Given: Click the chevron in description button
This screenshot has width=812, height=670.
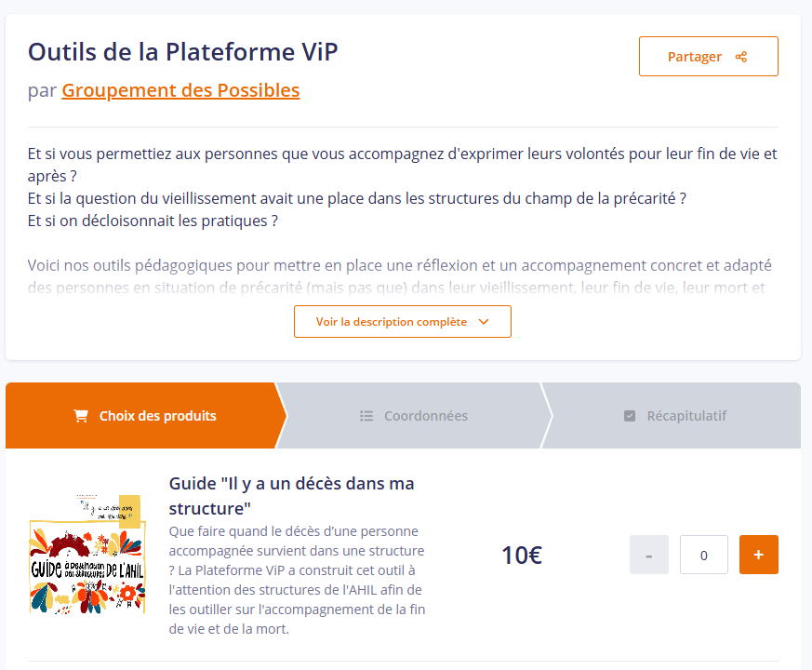Looking at the screenshot, I should click(x=484, y=322).
